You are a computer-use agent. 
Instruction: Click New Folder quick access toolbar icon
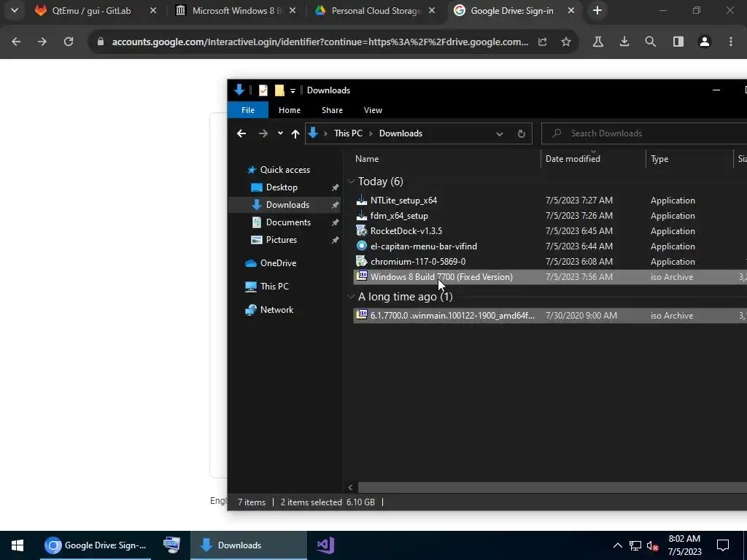click(279, 90)
